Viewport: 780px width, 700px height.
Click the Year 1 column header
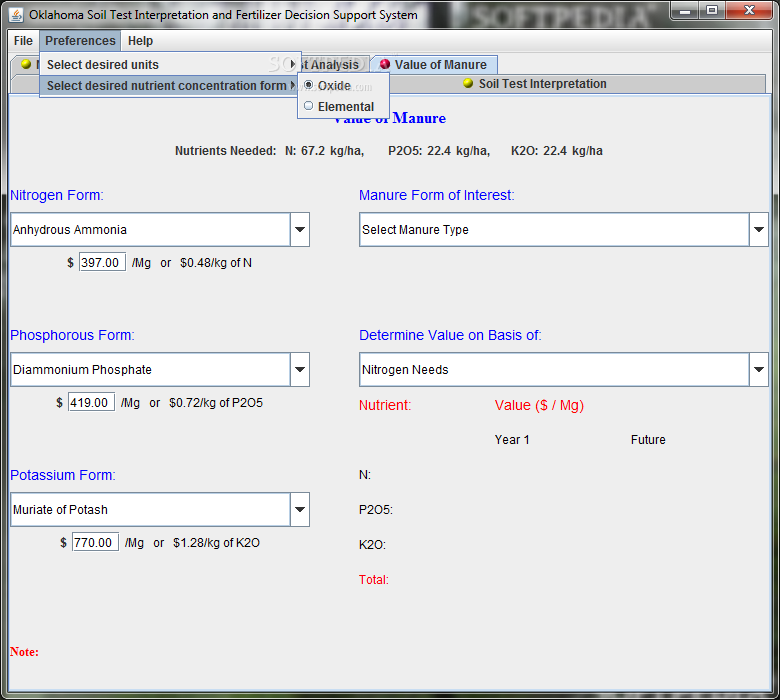tap(512, 440)
